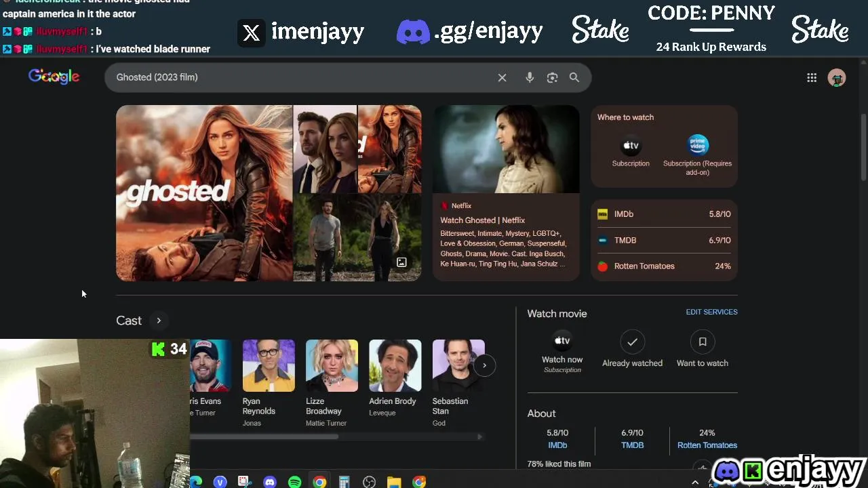Click the magnifier search button
The image size is (868, 488).
(574, 77)
